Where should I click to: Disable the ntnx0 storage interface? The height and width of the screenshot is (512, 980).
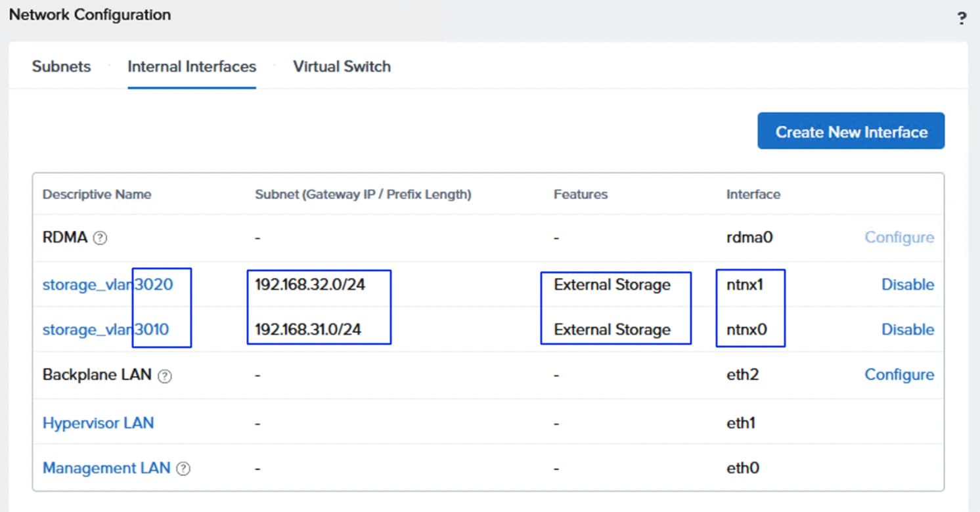[x=907, y=330]
